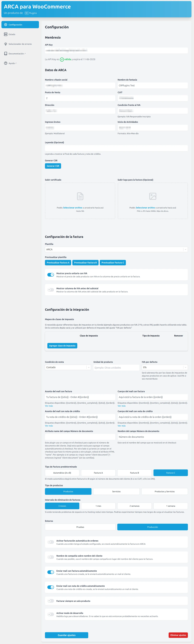
Task: Click the Asunto del mail con factura field
Action: pos(80,397)
